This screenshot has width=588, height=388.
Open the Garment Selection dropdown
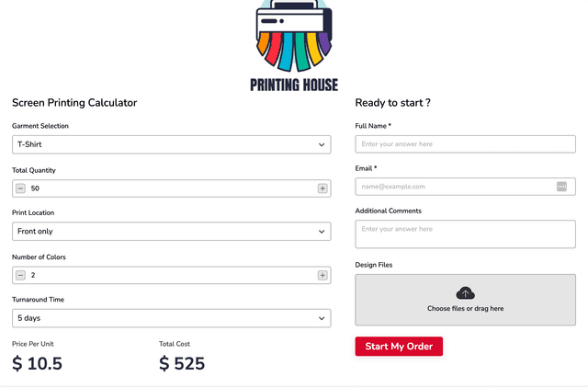point(171,144)
